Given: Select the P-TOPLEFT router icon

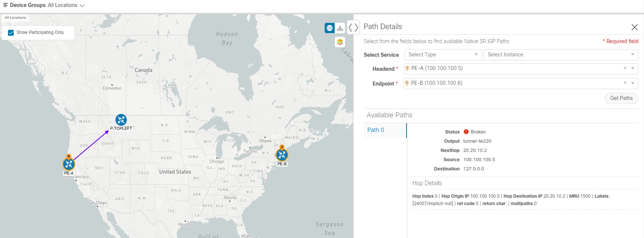Looking at the screenshot, I should [121, 120].
